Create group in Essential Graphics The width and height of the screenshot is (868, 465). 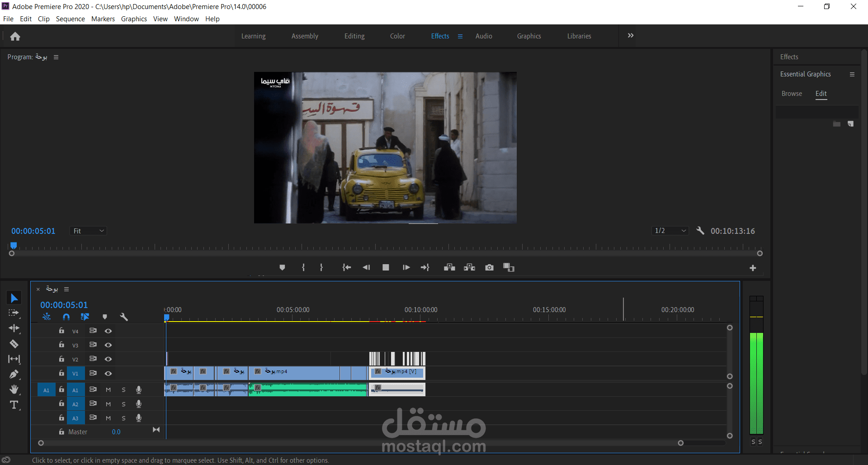(x=837, y=124)
